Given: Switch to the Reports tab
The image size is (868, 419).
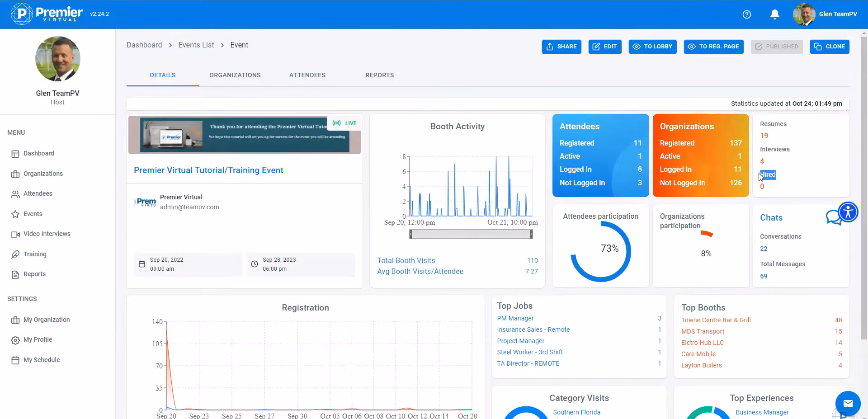Looking at the screenshot, I should [380, 75].
